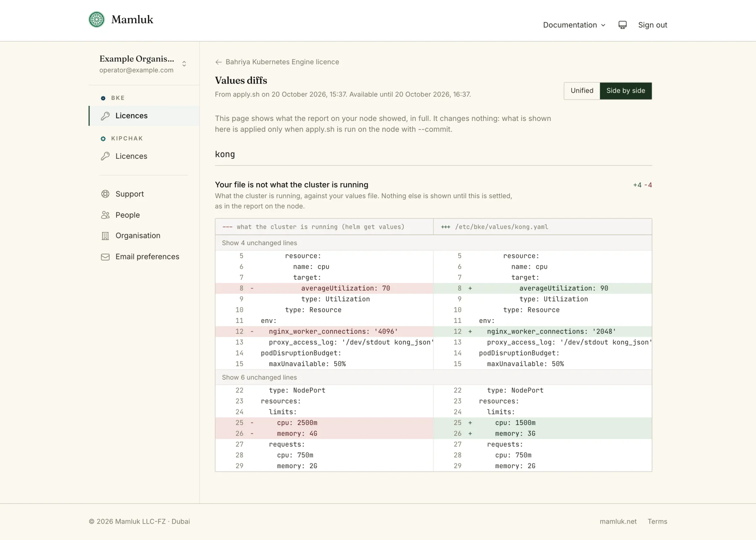Click the building Organisation icon
The image size is (756, 540).
click(x=105, y=236)
